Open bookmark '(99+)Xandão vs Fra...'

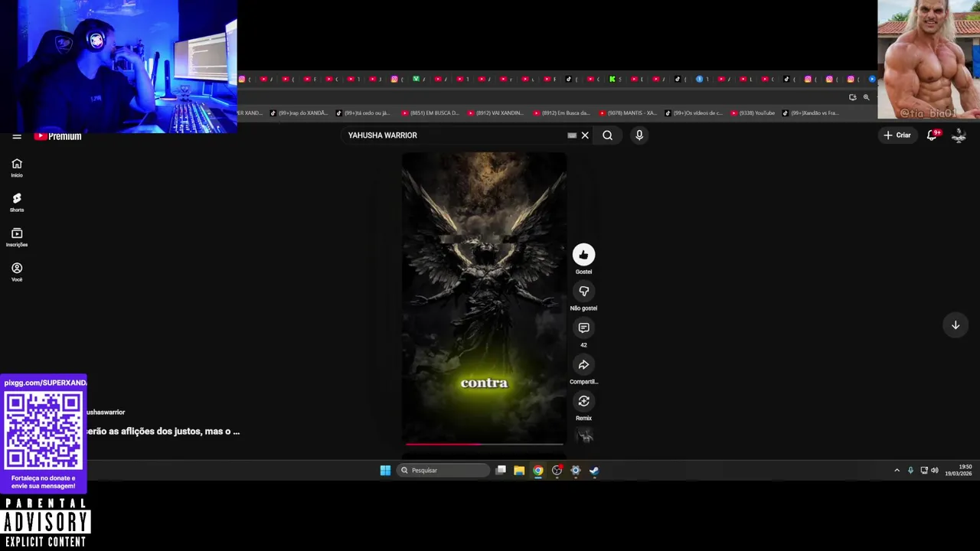tap(811, 113)
